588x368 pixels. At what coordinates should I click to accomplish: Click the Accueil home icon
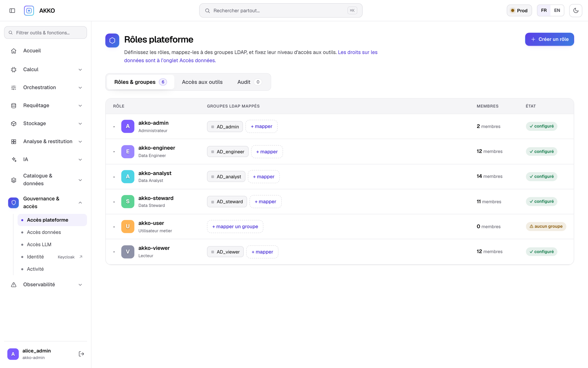[x=14, y=51]
